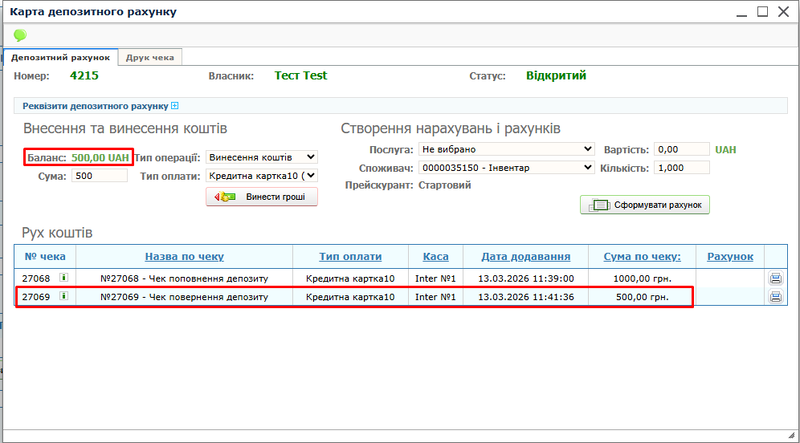Click the Сума input field
This screenshot has height=443, width=800.
click(99, 176)
